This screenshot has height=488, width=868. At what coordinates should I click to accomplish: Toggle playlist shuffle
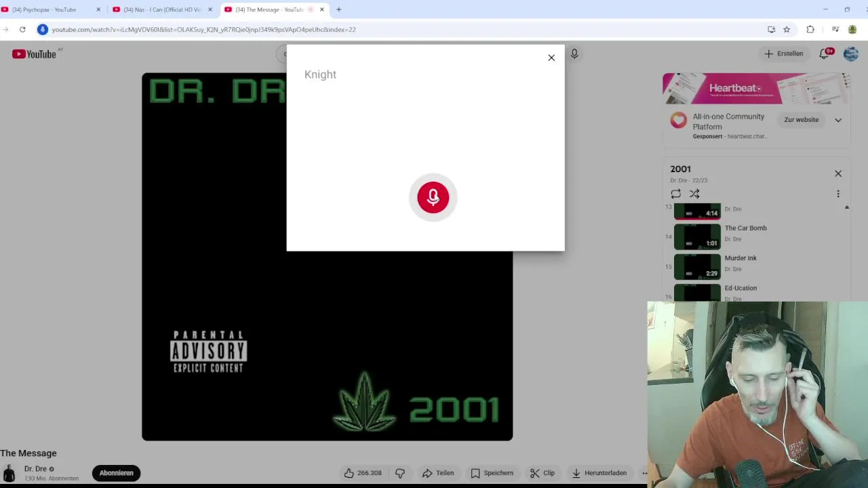[x=694, y=194]
